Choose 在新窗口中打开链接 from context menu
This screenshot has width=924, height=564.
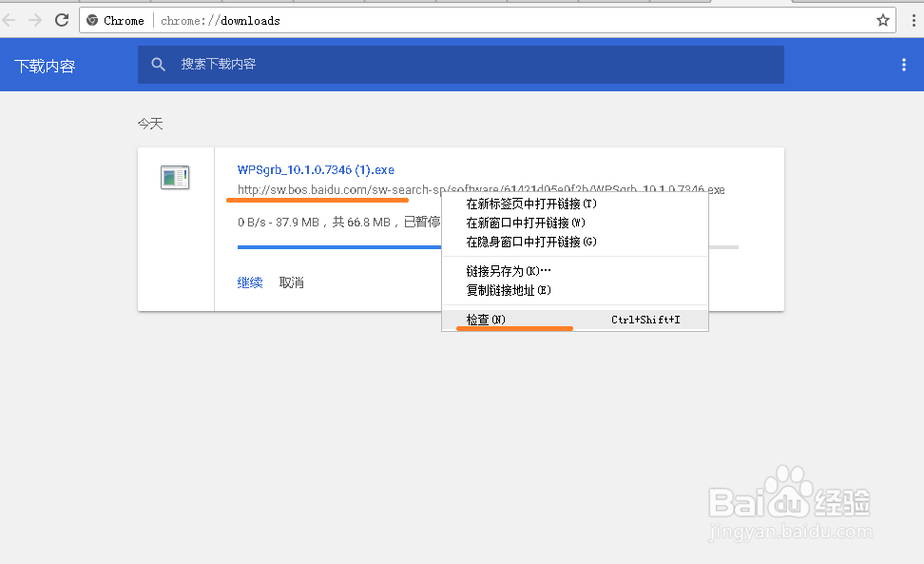pyautogui.click(x=574, y=223)
